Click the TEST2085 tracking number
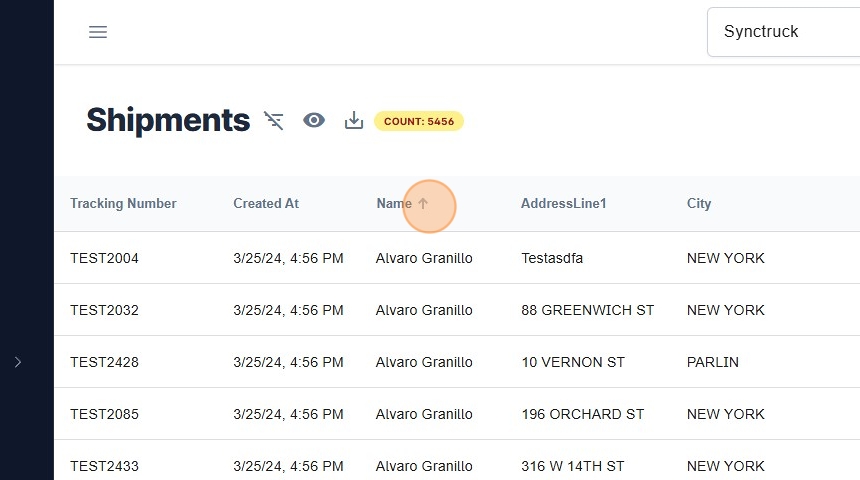The height and width of the screenshot is (480, 860). pyautogui.click(x=104, y=414)
